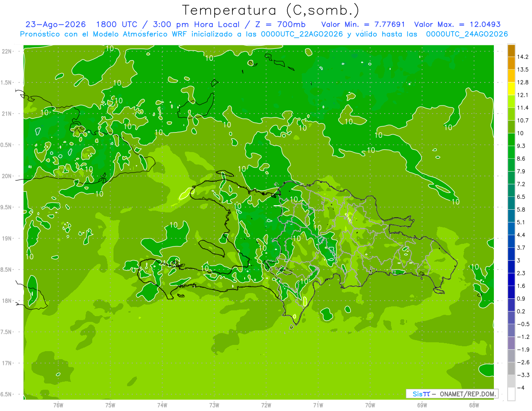Click the "2.3" color scale label

521,273
